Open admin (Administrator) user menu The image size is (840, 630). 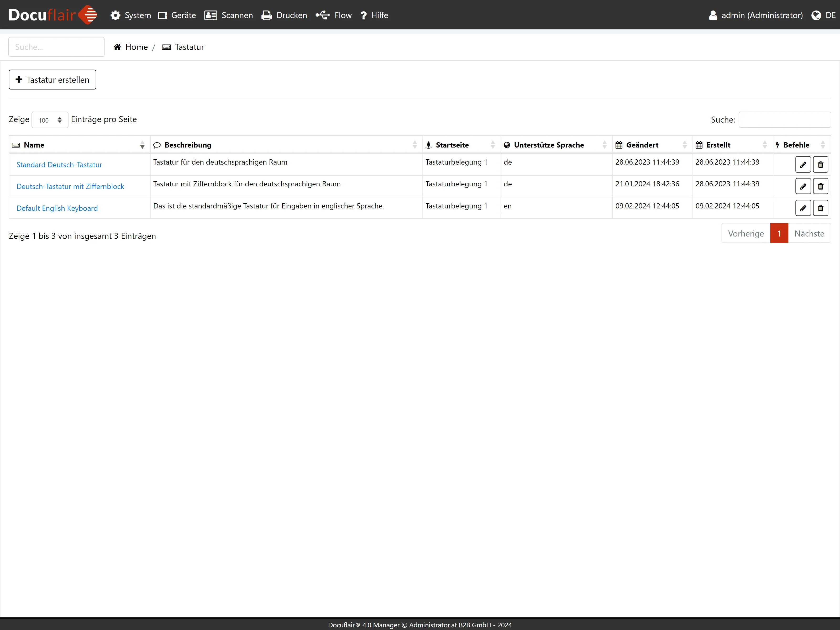(x=756, y=15)
